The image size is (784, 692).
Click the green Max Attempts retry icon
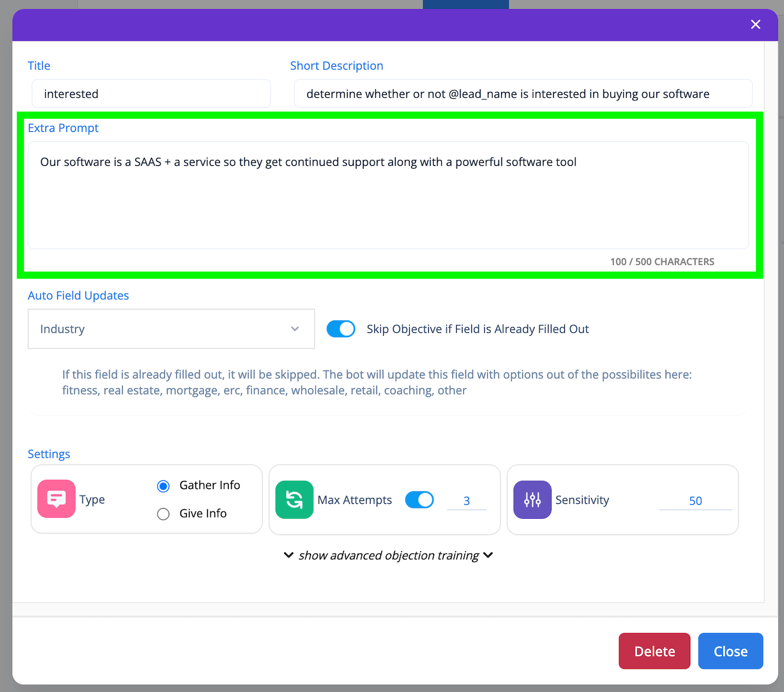[294, 499]
